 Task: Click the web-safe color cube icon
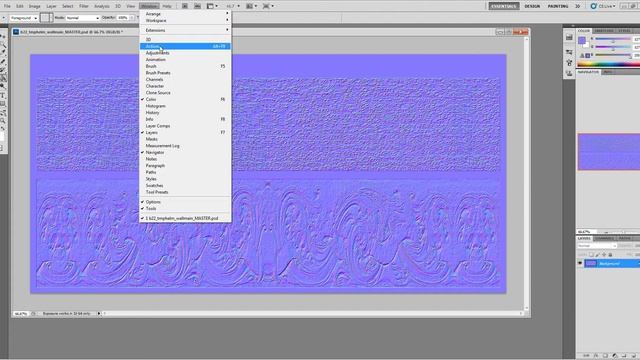[x=588, y=56]
